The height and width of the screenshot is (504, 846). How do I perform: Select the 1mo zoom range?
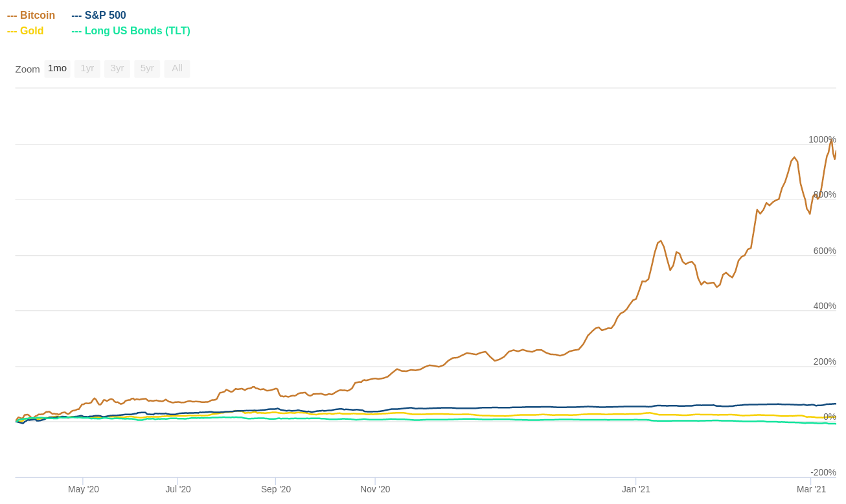click(57, 68)
